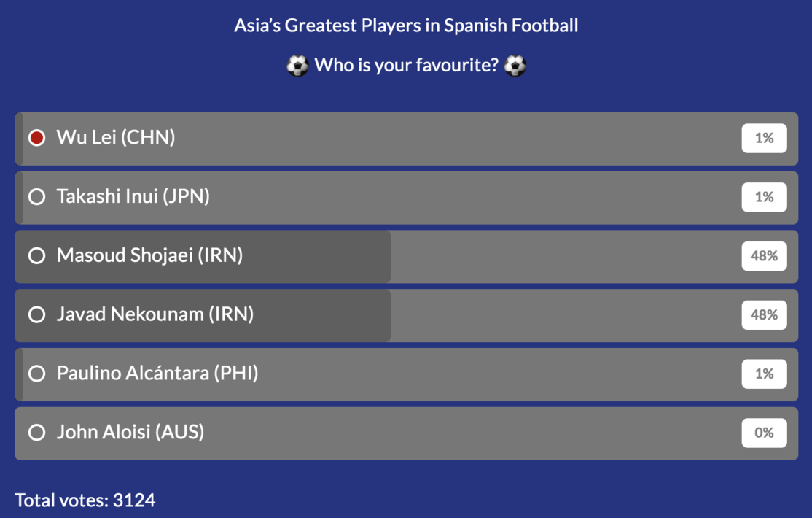Click the Who is your favourite? question
Viewport: 812px width, 518px height.
pyautogui.click(x=407, y=66)
